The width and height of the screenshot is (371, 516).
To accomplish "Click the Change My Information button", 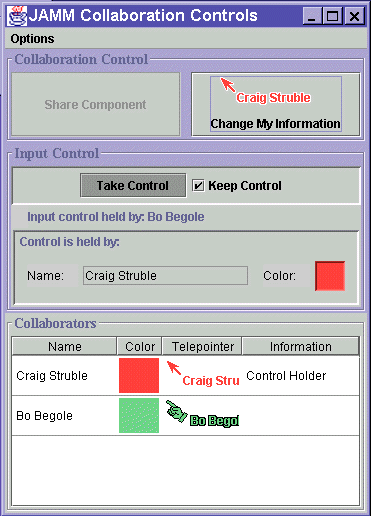I will (x=276, y=104).
